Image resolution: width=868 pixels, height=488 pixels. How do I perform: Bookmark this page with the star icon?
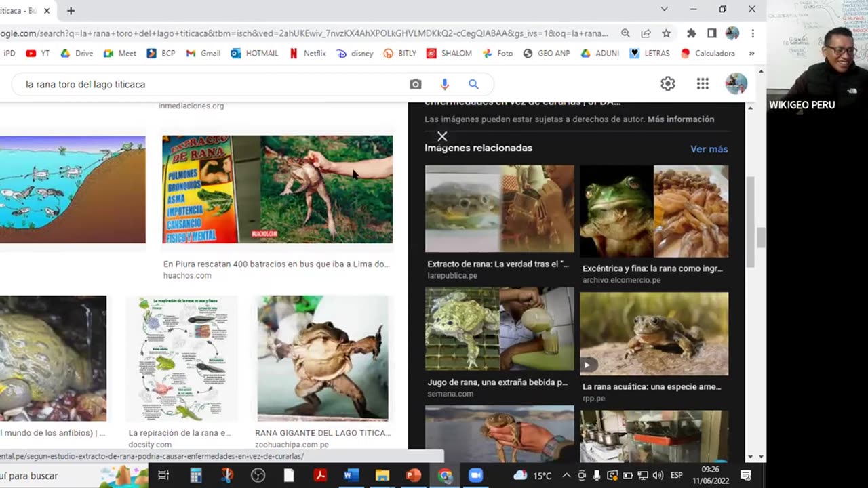(x=666, y=33)
